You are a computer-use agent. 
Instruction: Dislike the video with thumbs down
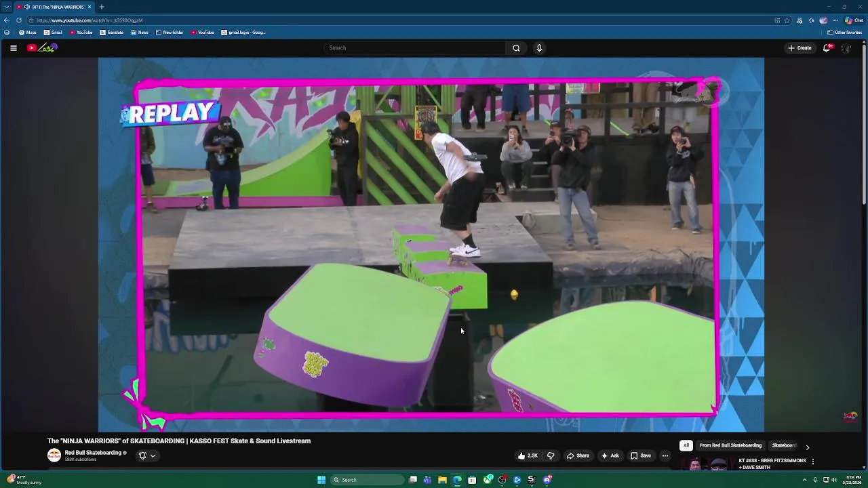[551, 455]
